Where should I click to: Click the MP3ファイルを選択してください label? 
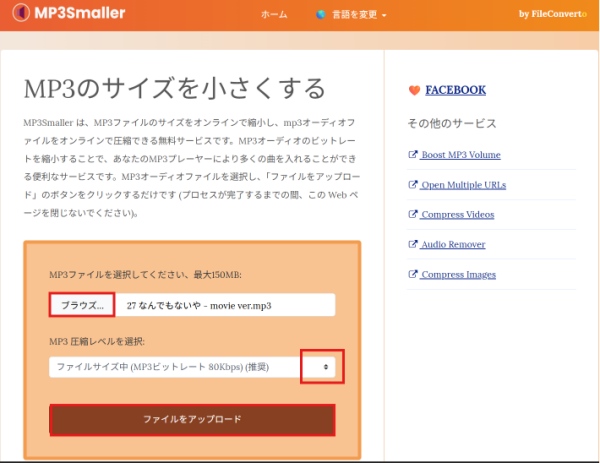coord(145,274)
